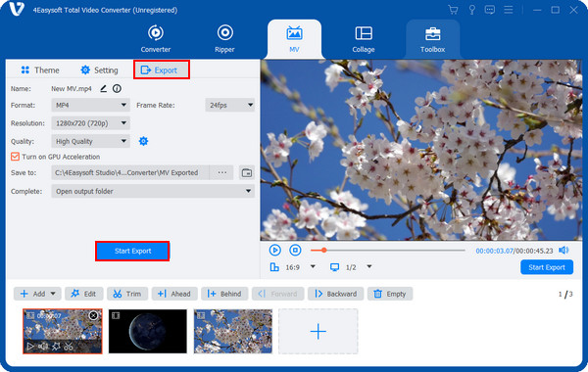The height and width of the screenshot is (372, 588).
Task: Open the shopping cart icon in title bar
Action: (x=453, y=10)
